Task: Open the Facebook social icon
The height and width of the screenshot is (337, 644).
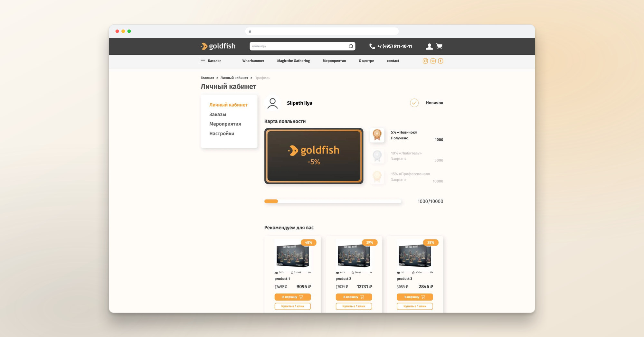Action: click(x=440, y=61)
